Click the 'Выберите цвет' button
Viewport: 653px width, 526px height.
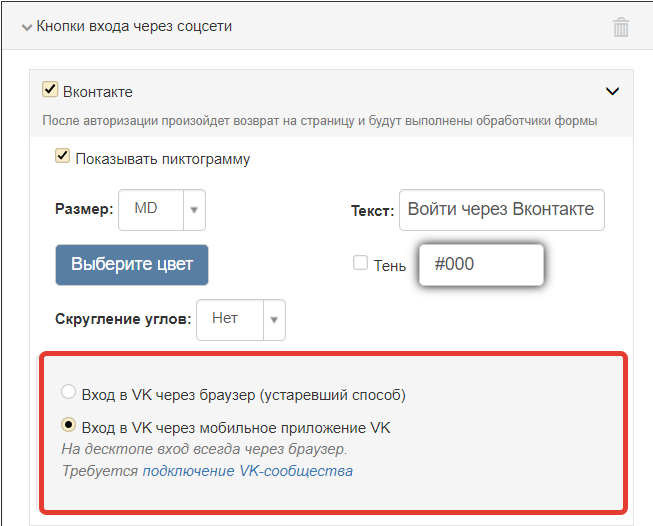click(x=132, y=265)
